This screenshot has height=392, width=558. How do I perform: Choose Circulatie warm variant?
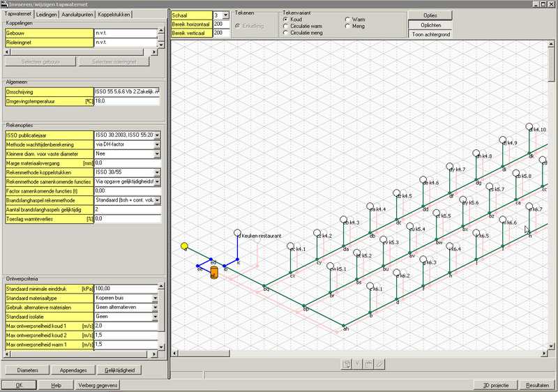[x=285, y=26]
